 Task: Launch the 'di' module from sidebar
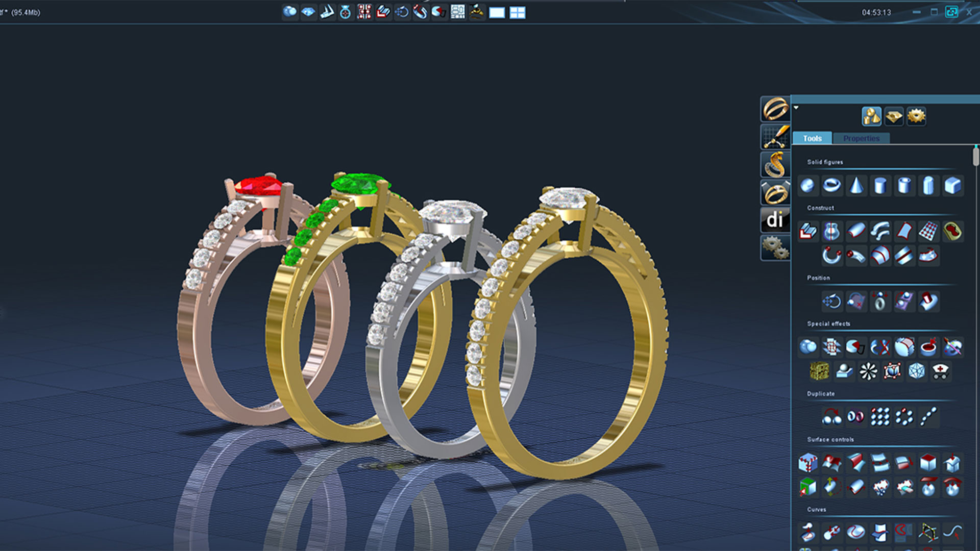click(775, 220)
